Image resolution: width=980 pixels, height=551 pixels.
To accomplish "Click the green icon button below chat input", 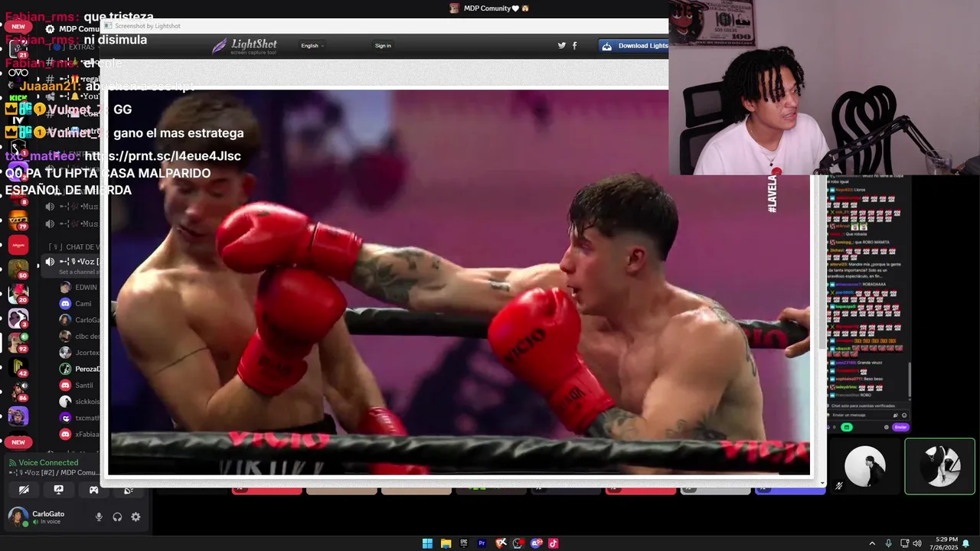I will tap(846, 427).
